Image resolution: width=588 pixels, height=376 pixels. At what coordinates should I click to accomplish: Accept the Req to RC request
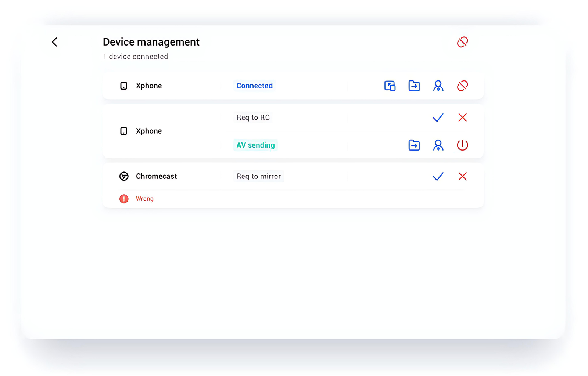(x=438, y=117)
